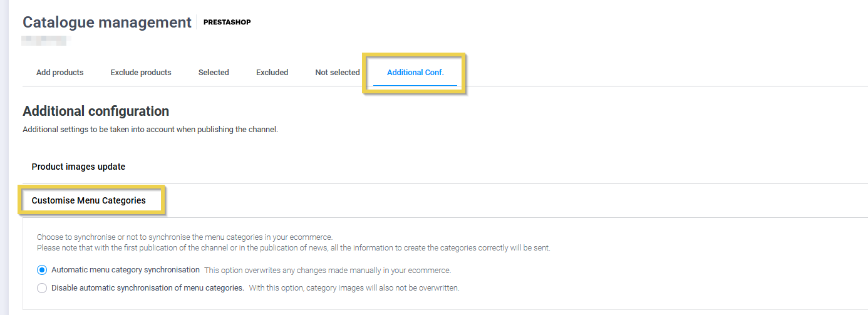
Task: Open the Add products tab
Action: [59, 73]
